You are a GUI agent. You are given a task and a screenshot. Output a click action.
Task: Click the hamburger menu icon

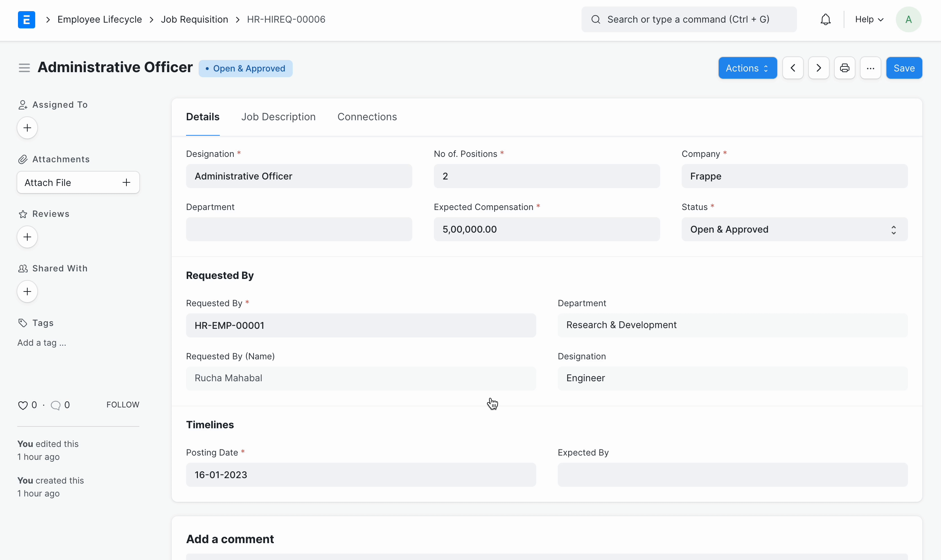(24, 67)
